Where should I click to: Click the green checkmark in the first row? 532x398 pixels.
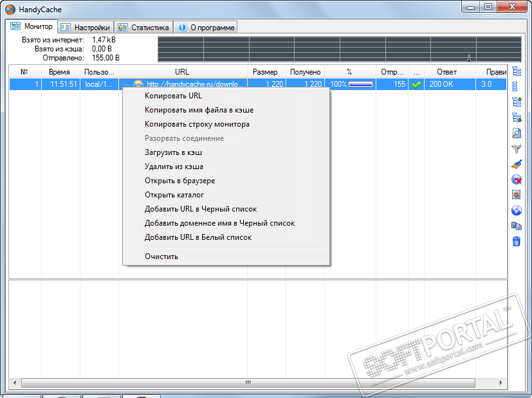pyautogui.click(x=416, y=84)
